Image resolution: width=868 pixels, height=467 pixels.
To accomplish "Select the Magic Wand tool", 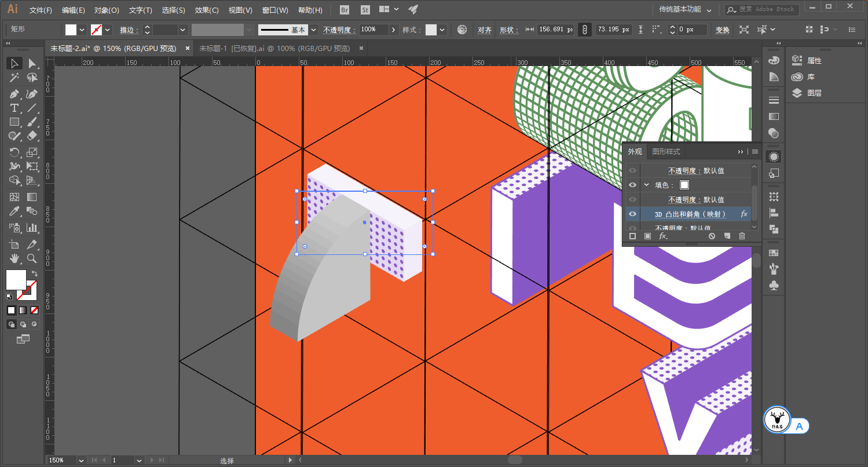I will [x=15, y=78].
